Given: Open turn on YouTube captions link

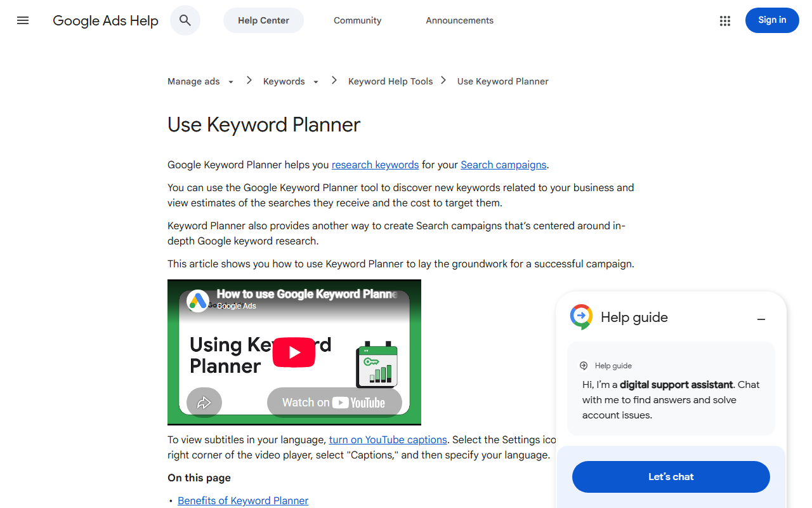Looking at the screenshot, I should [x=388, y=439].
